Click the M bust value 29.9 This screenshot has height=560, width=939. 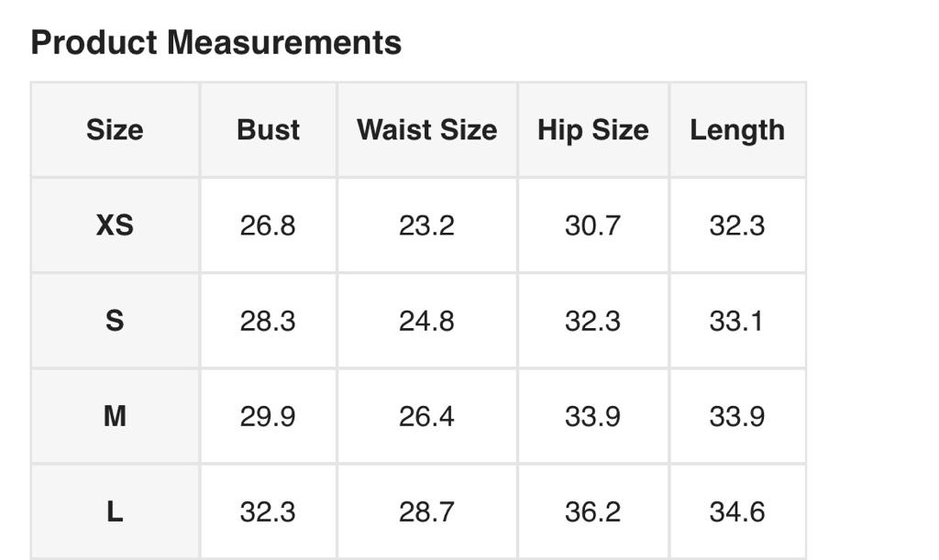(x=268, y=417)
